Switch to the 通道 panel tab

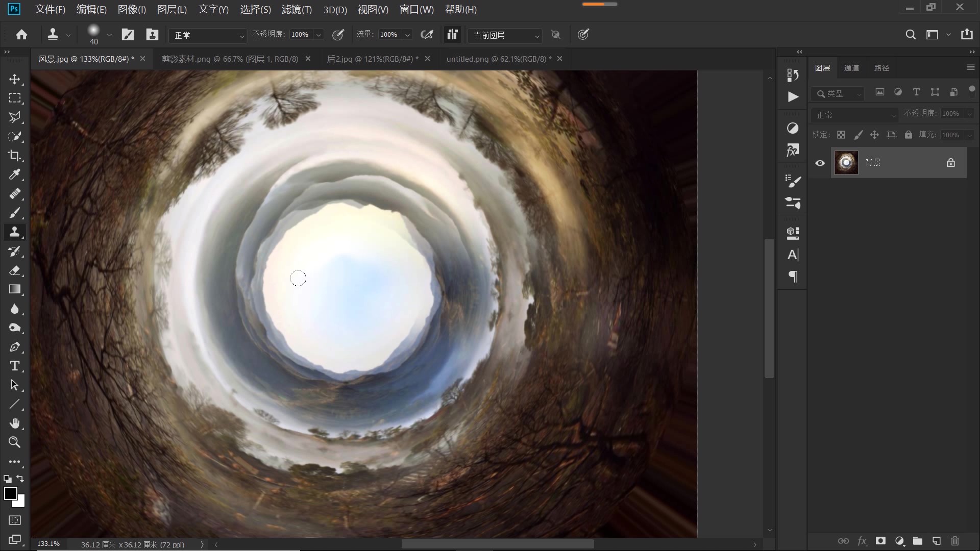point(851,68)
